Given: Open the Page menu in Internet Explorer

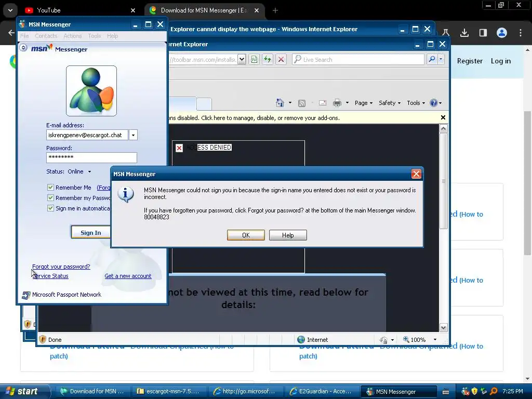Looking at the screenshot, I should pos(363,103).
